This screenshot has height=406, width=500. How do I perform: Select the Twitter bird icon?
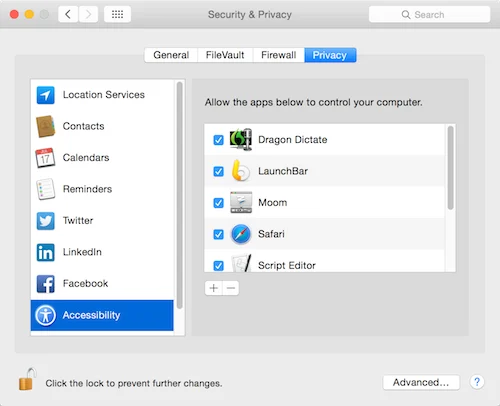point(45,221)
